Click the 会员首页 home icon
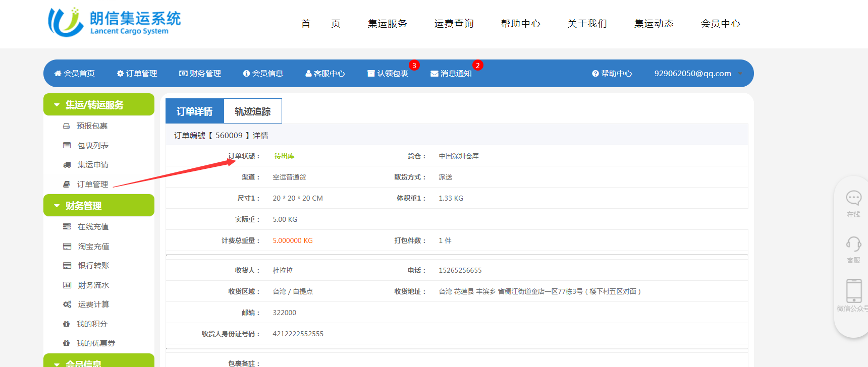The width and height of the screenshot is (868, 367). [58, 74]
